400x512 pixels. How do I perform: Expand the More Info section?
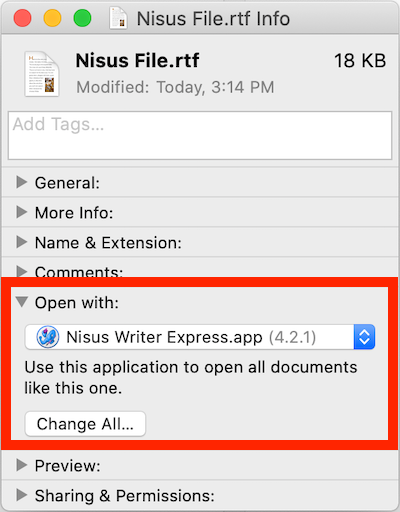click(x=22, y=212)
